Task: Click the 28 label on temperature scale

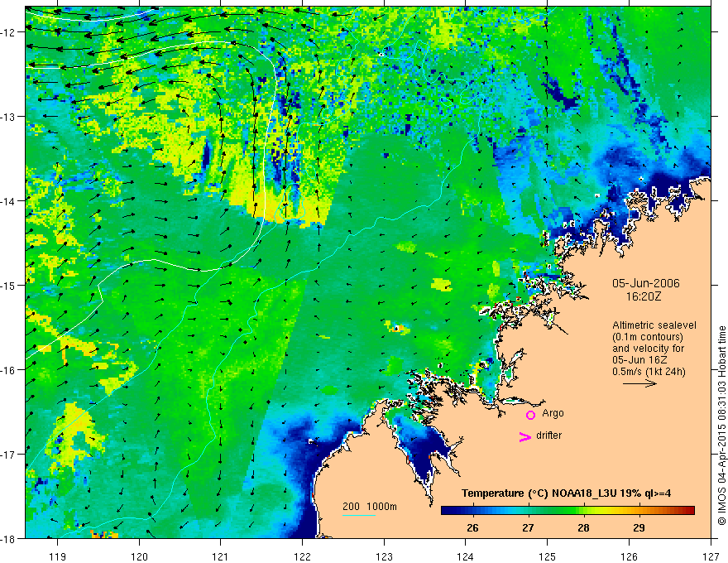Action: click(x=583, y=528)
